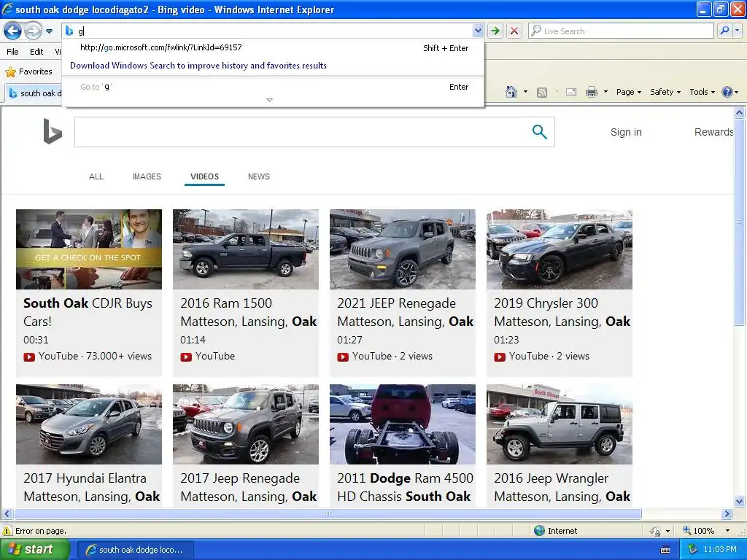
Task: Click the Internet zone globe icon
Action: 539,531
